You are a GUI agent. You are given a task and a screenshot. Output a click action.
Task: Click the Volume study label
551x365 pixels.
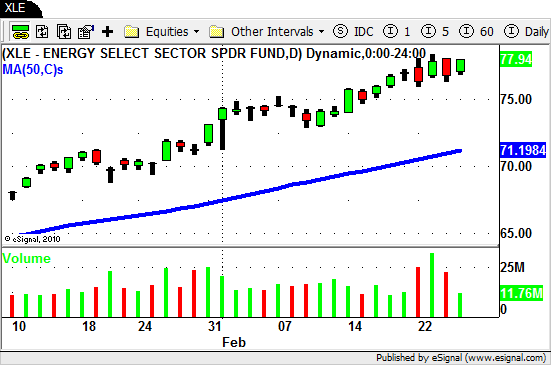[26, 259]
